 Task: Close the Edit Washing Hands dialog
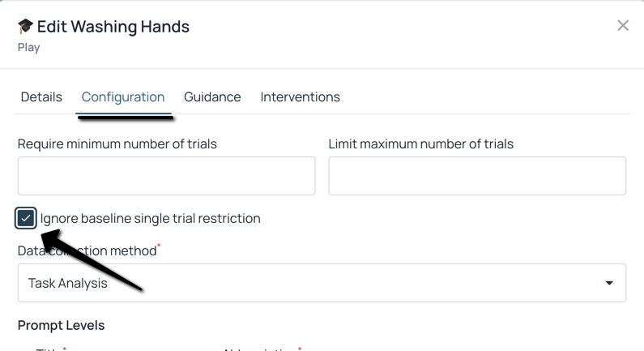(x=623, y=25)
